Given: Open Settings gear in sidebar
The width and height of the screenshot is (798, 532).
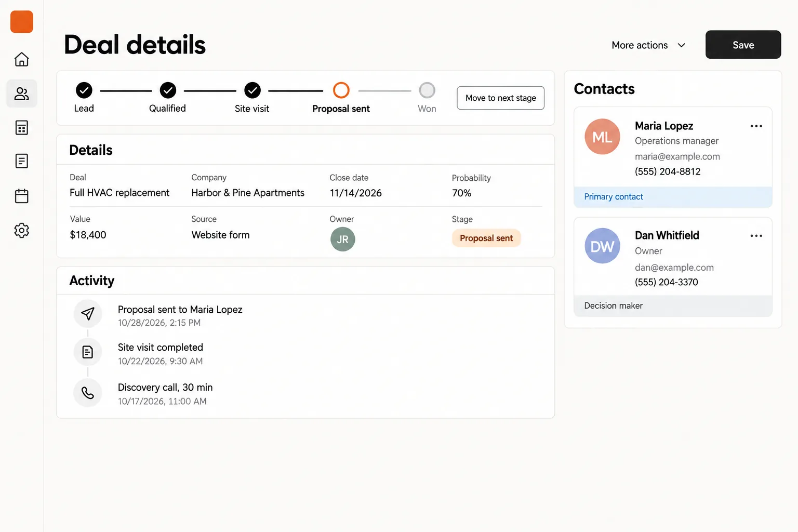Looking at the screenshot, I should tap(22, 230).
